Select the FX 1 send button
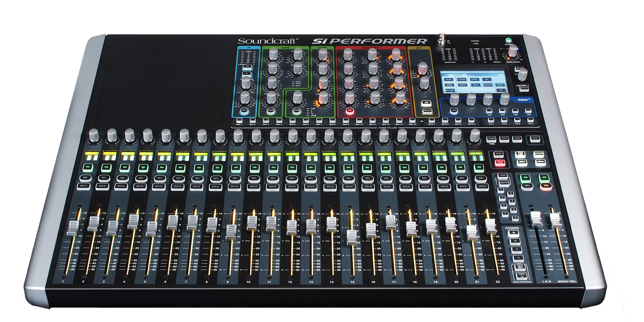The height and width of the screenshot is (322, 644). pyautogui.click(x=491, y=120)
